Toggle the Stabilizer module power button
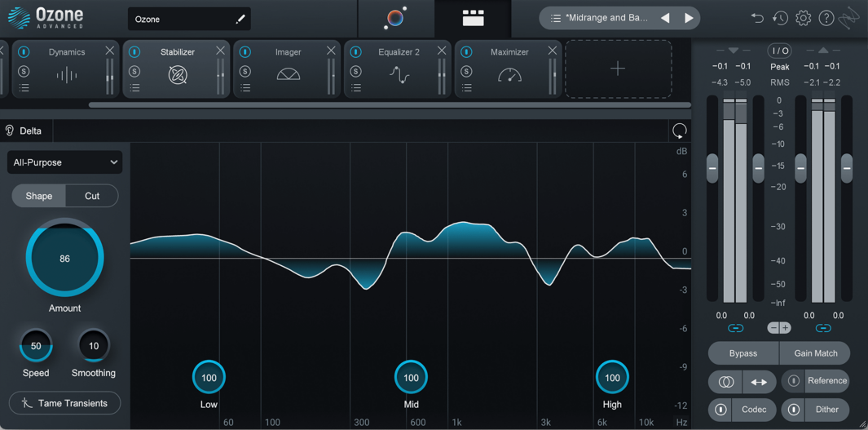 click(x=134, y=52)
